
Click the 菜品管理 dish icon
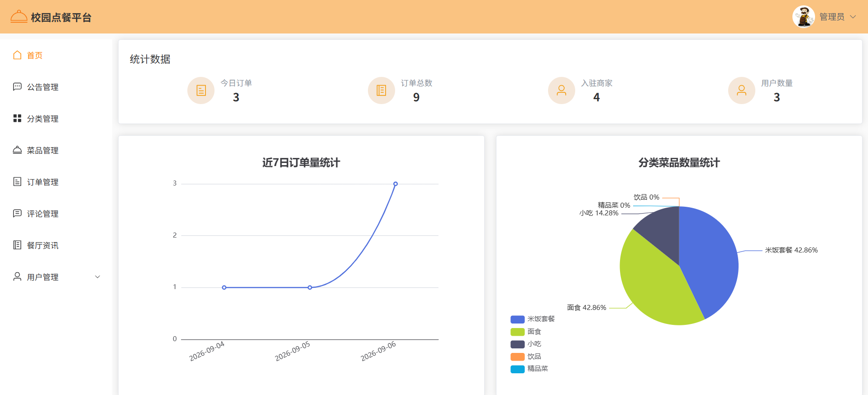(x=17, y=150)
